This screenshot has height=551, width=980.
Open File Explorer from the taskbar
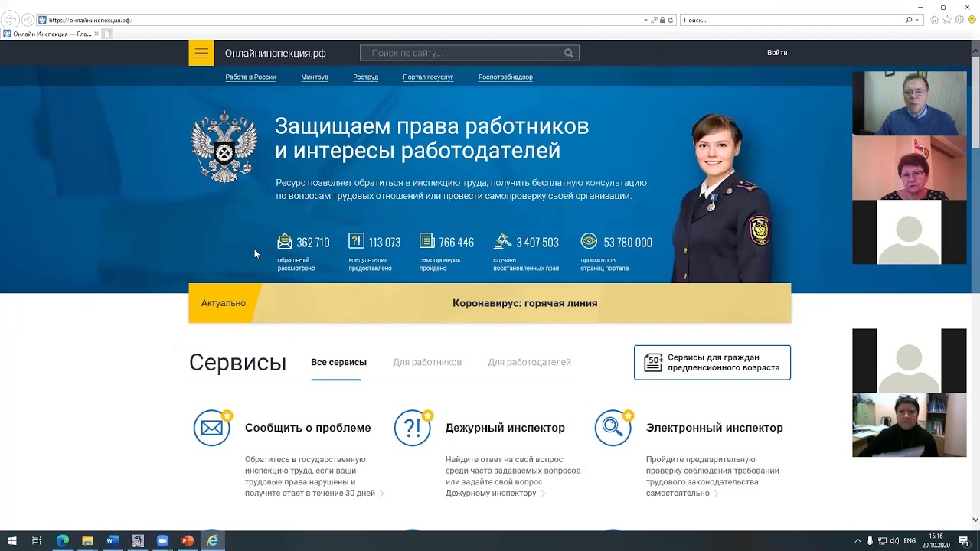pyautogui.click(x=87, y=541)
